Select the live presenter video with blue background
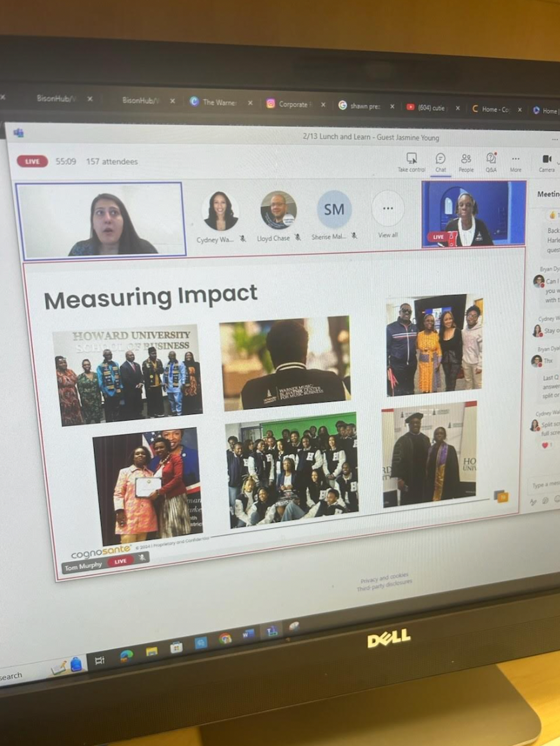Image resolution: width=560 pixels, height=746 pixels. pyautogui.click(x=474, y=214)
